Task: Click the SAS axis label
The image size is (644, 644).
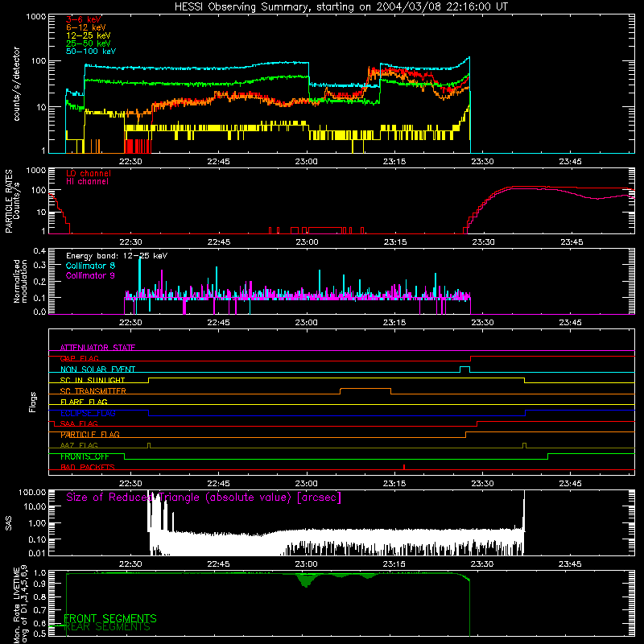Action: point(9,523)
